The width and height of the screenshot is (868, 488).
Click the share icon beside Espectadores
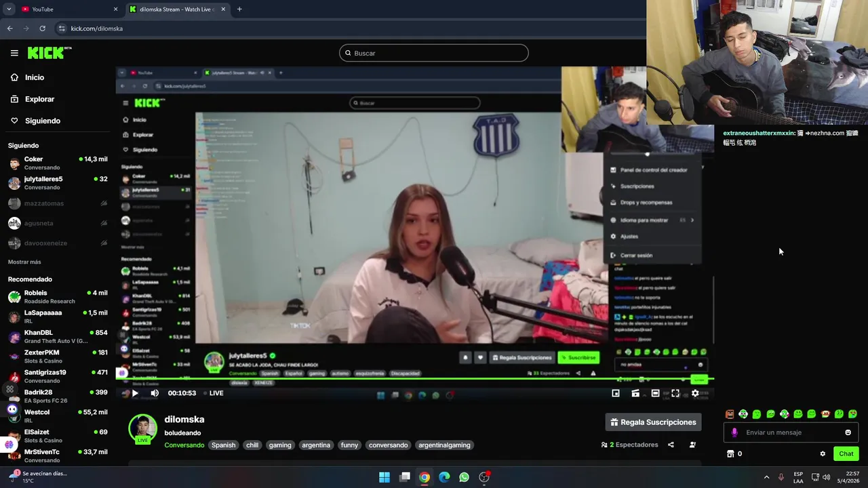pos(671,445)
